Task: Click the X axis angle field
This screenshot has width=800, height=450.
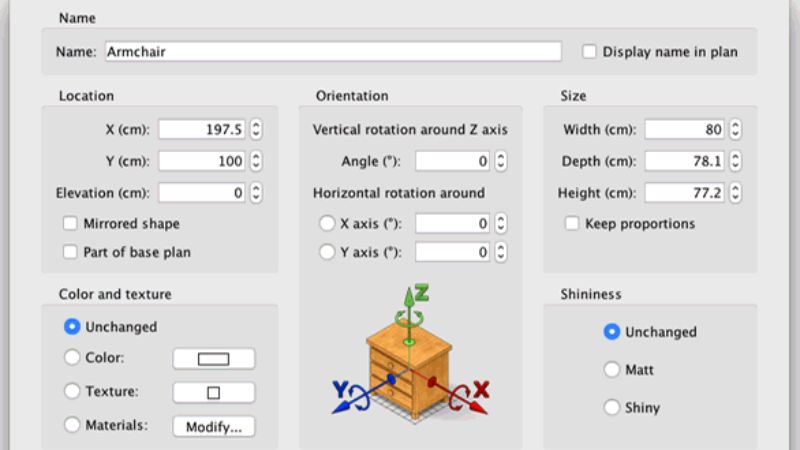Action: (453, 223)
